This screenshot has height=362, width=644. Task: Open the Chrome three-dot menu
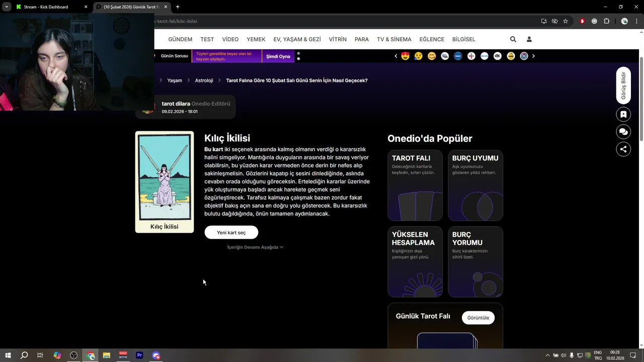pos(636,21)
